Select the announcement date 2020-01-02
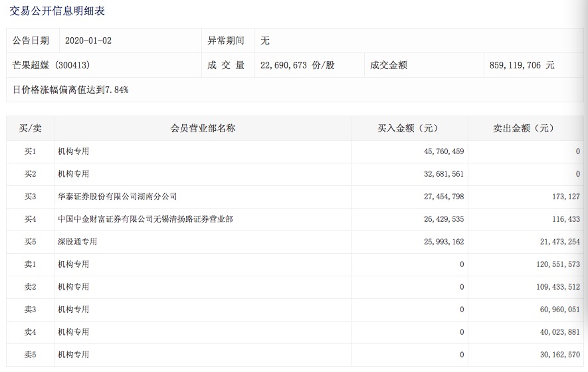The width and height of the screenshot is (588, 372). pos(88,41)
